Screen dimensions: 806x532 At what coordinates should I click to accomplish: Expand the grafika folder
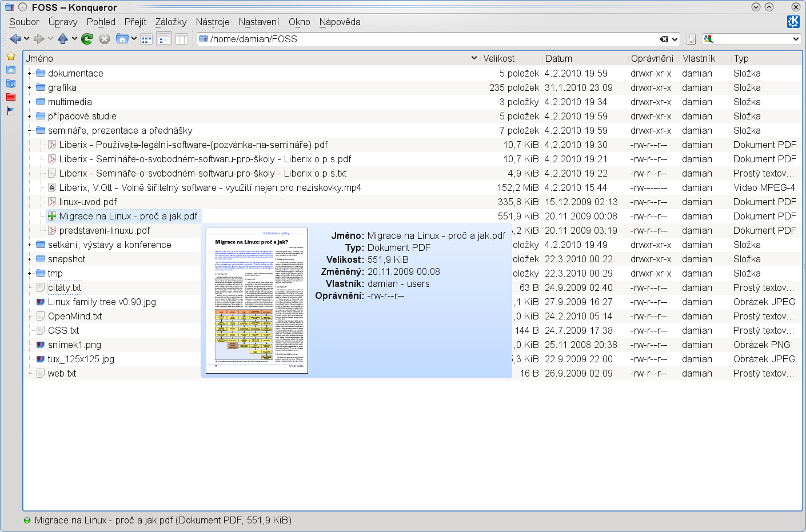click(x=30, y=87)
